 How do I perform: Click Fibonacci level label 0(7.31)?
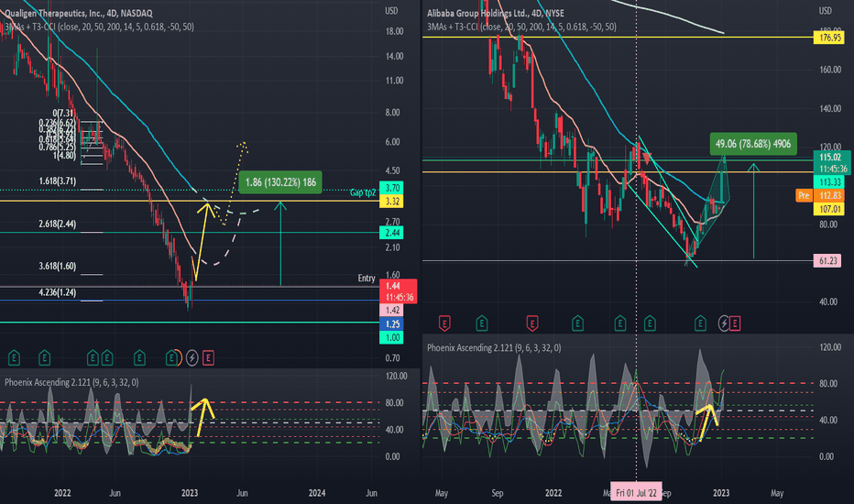[62, 113]
